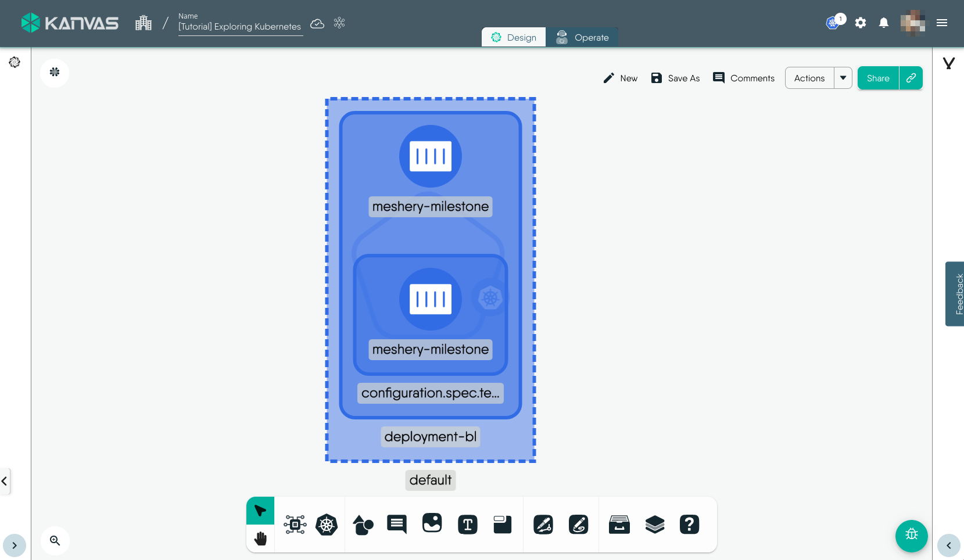Viewport: 964px width, 560px height.
Task: Activate the pointer selection tool
Action: (x=260, y=511)
